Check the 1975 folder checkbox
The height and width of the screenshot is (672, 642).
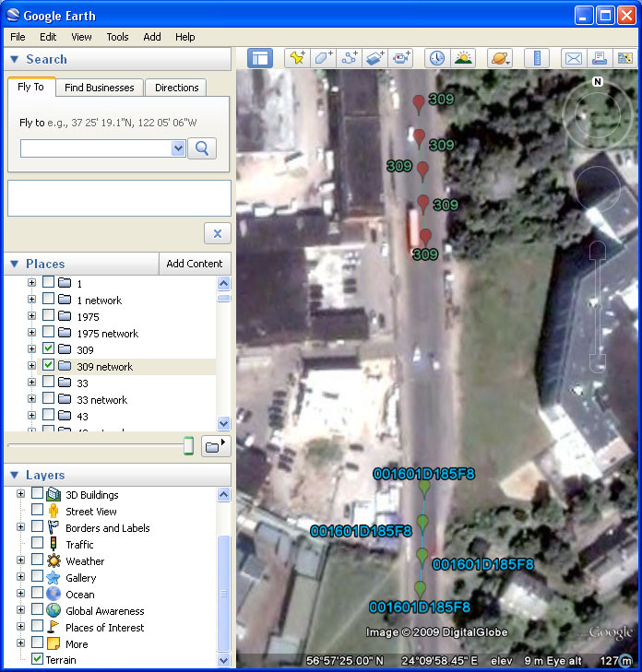[x=49, y=315]
